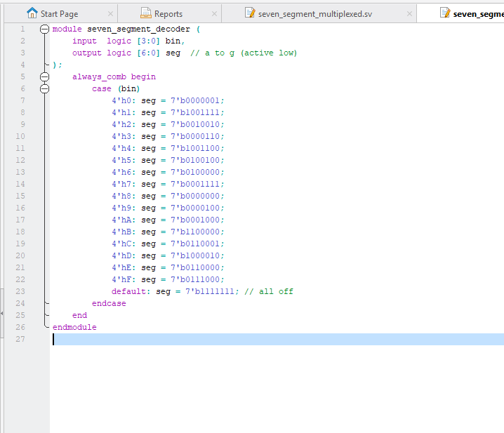This screenshot has width=504, height=433.
Task: Click the left panel collapse handle
Action: 2,313
